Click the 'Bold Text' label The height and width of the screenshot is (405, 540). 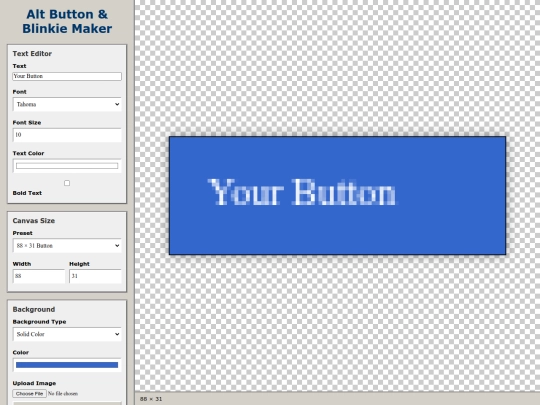pos(27,193)
